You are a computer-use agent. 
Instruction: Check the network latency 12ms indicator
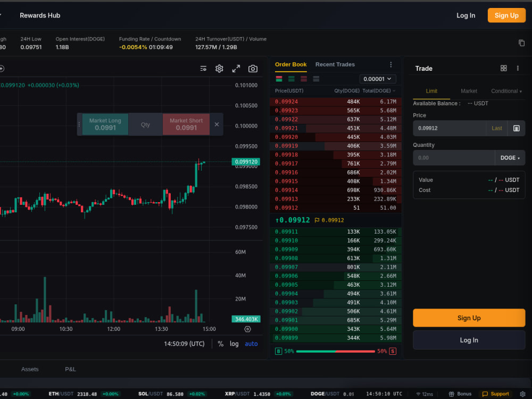coord(425,394)
